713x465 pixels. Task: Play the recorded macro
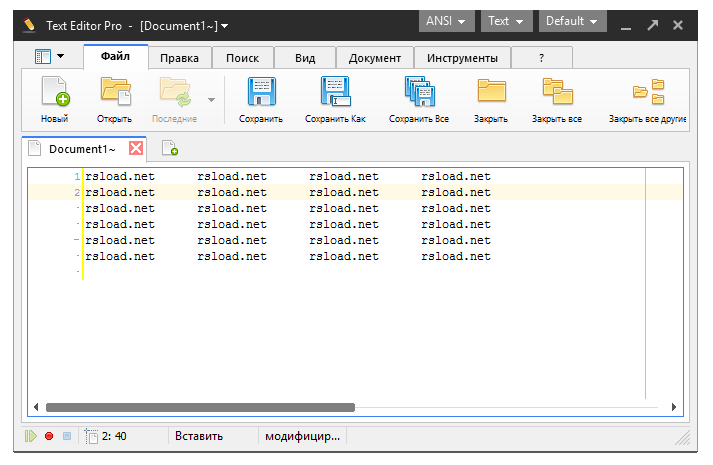pyautogui.click(x=30, y=436)
